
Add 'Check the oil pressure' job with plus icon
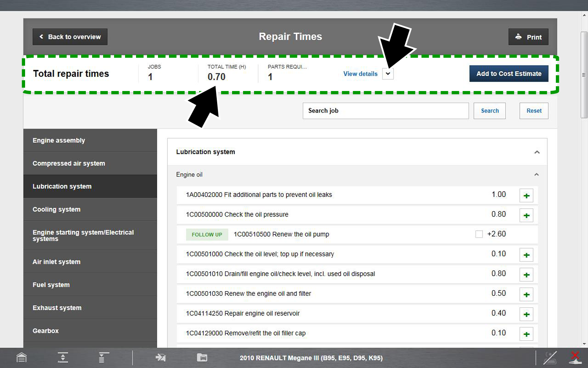pyautogui.click(x=526, y=215)
